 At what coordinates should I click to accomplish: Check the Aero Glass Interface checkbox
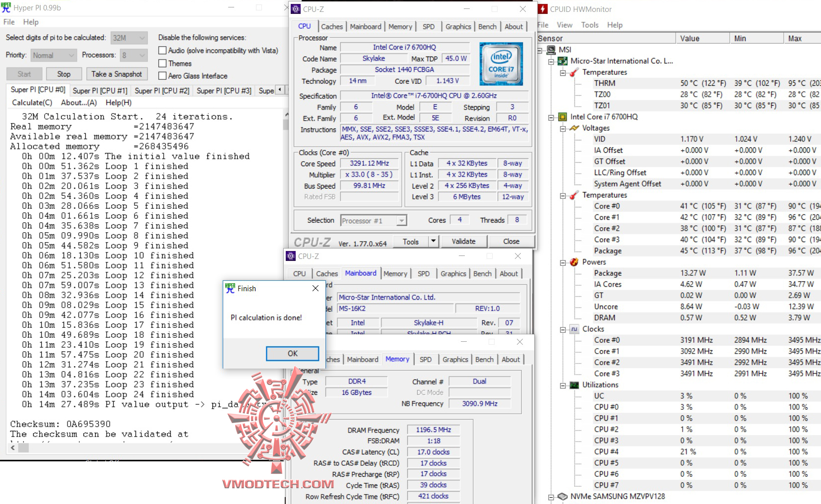(x=162, y=76)
